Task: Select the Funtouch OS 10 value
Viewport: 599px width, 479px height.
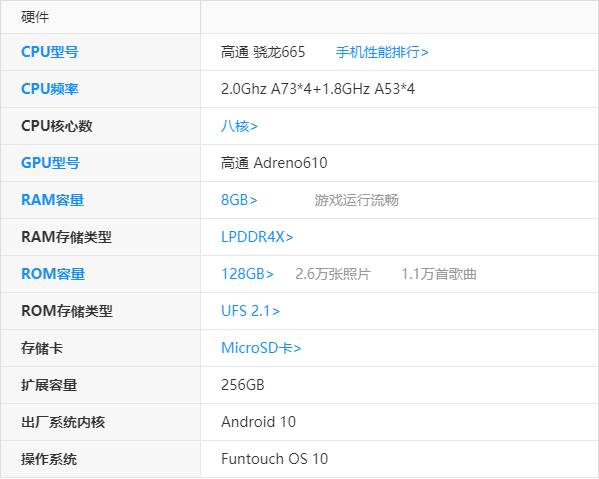Action: point(274,459)
